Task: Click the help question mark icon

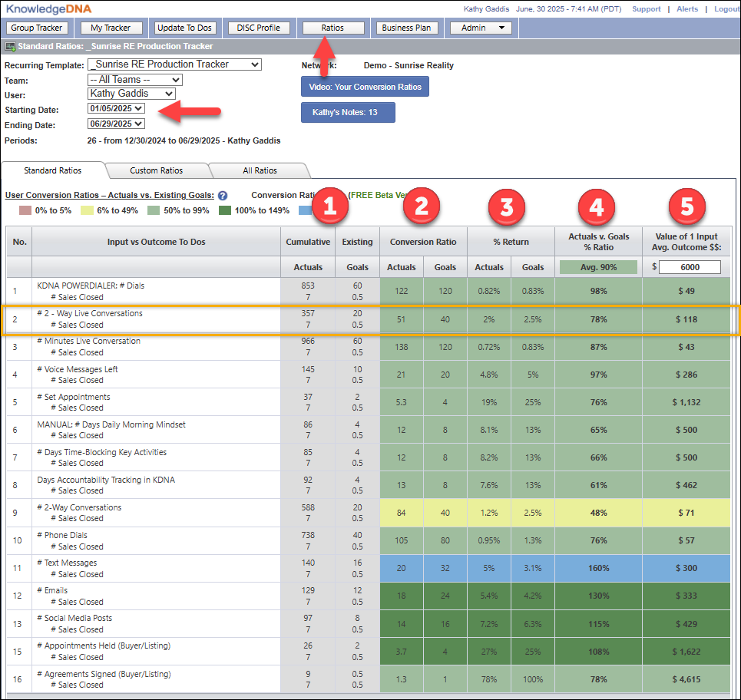Action: click(223, 196)
